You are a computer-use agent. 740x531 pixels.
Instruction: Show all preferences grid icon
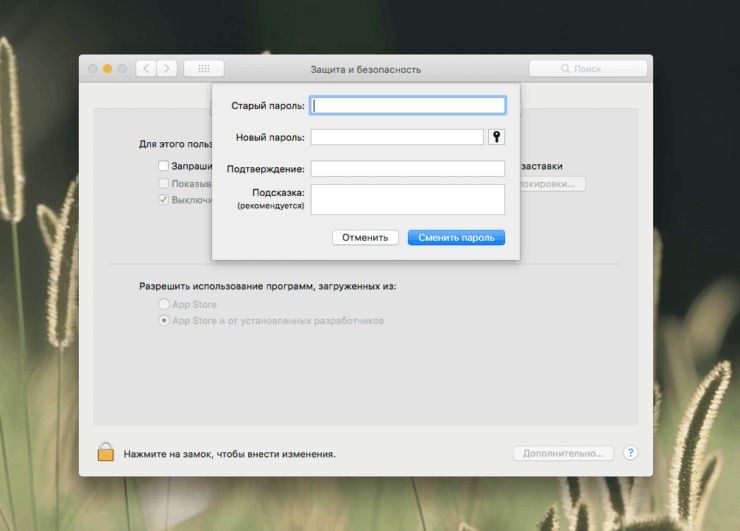(x=204, y=69)
